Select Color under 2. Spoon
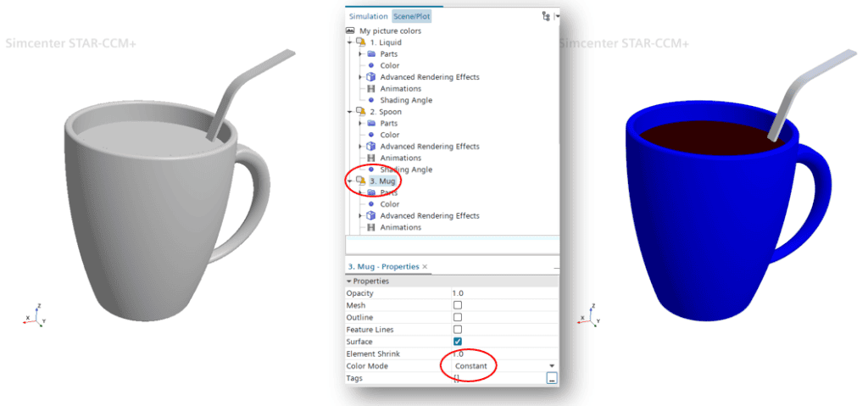The height and width of the screenshot is (406, 868). pos(390,135)
